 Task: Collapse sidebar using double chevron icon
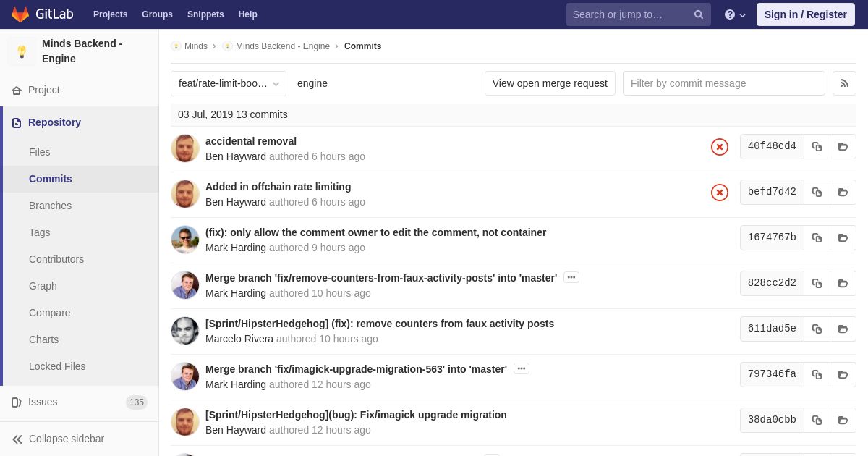coord(17,439)
